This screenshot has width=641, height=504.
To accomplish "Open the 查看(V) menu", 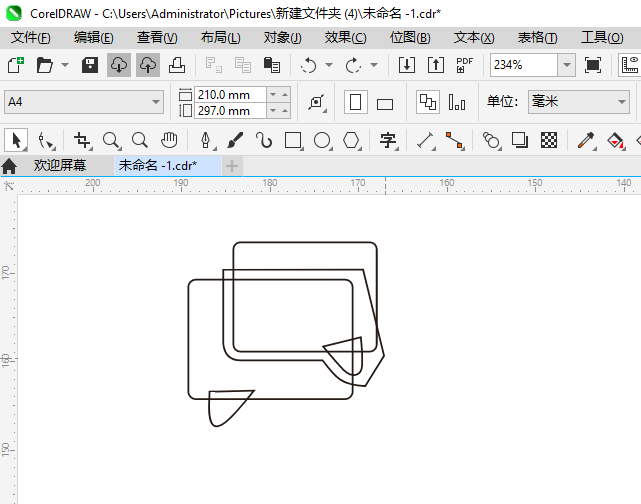I will [x=157, y=38].
